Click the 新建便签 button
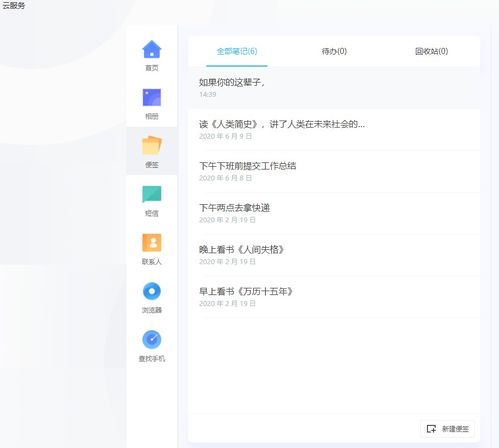Image resolution: width=499 pixels, height=448 pixels. (447, 429)
